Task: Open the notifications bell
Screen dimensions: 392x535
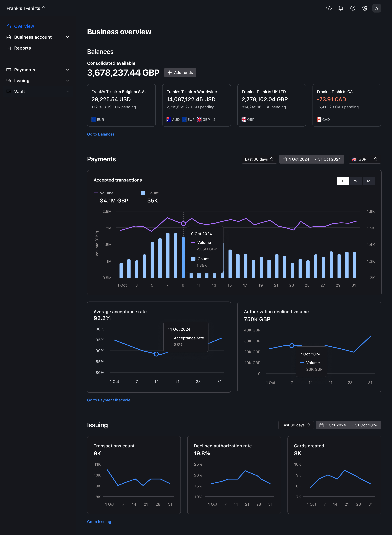Action: coord(341,8)
